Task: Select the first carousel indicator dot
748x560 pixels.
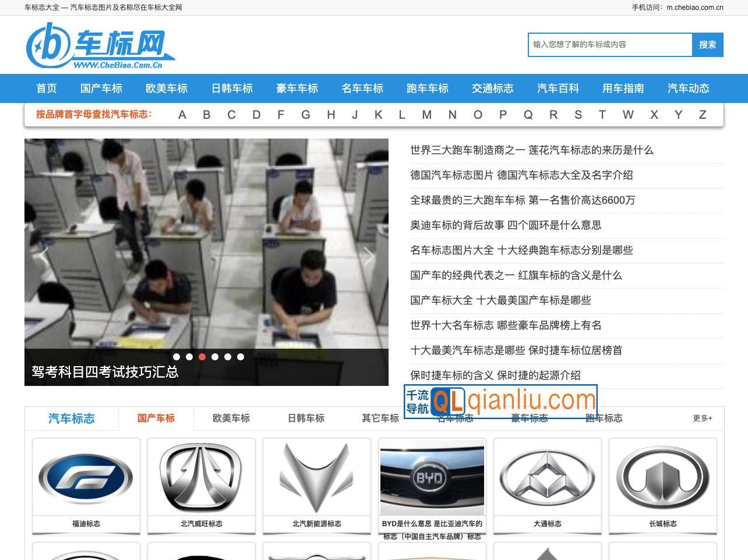Action: [176, 357]
